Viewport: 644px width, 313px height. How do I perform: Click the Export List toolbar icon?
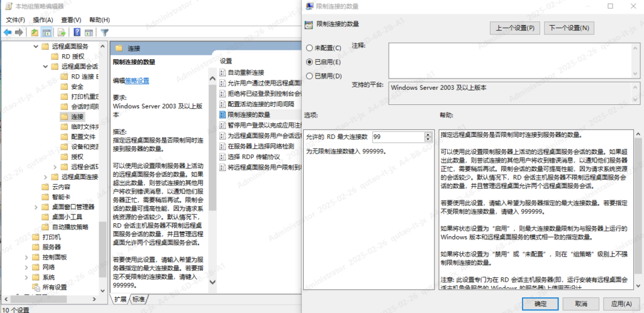click(62, 33)
